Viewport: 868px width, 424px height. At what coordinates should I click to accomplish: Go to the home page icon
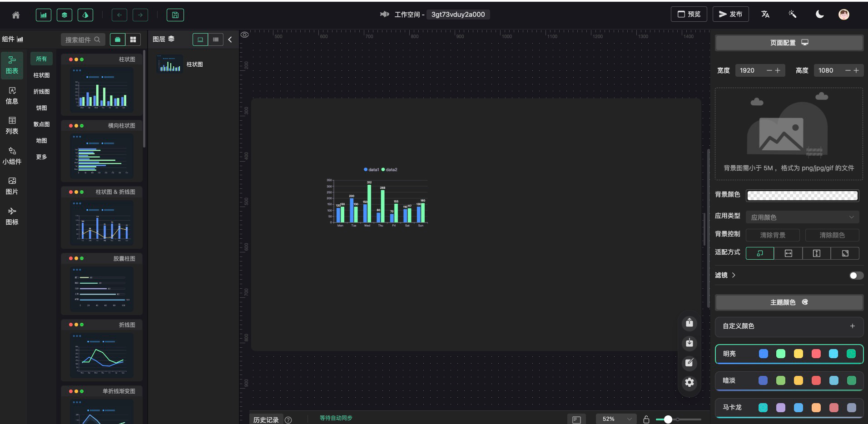(16, 15)
